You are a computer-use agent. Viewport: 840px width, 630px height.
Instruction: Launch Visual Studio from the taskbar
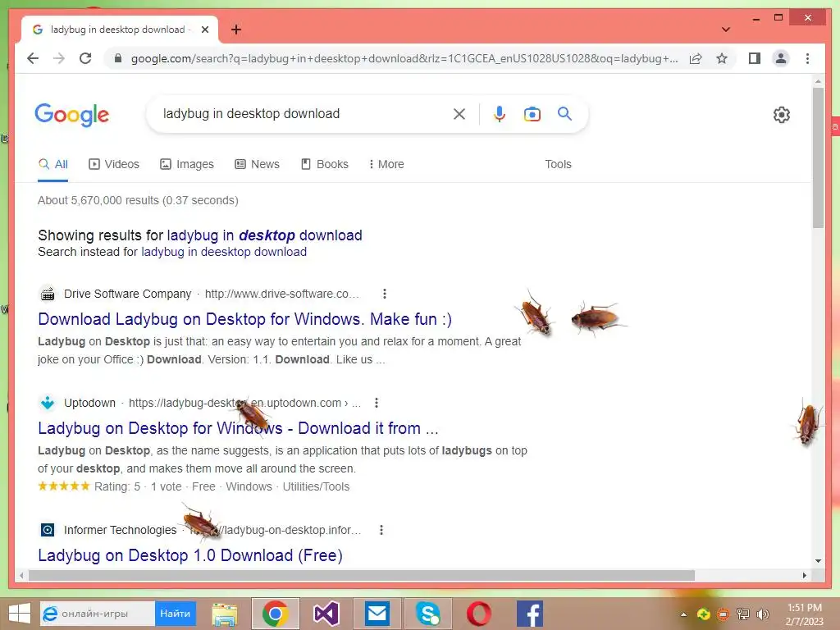(326, 614)
